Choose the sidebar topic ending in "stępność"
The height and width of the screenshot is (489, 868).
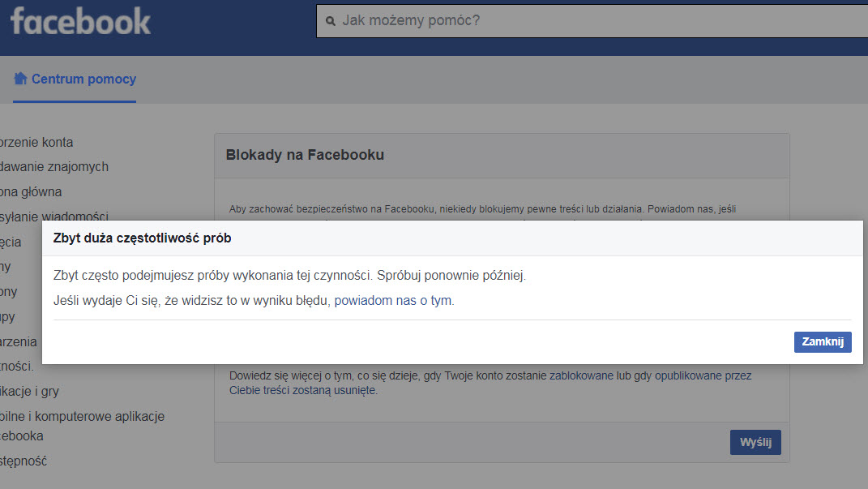pos(24,461)
